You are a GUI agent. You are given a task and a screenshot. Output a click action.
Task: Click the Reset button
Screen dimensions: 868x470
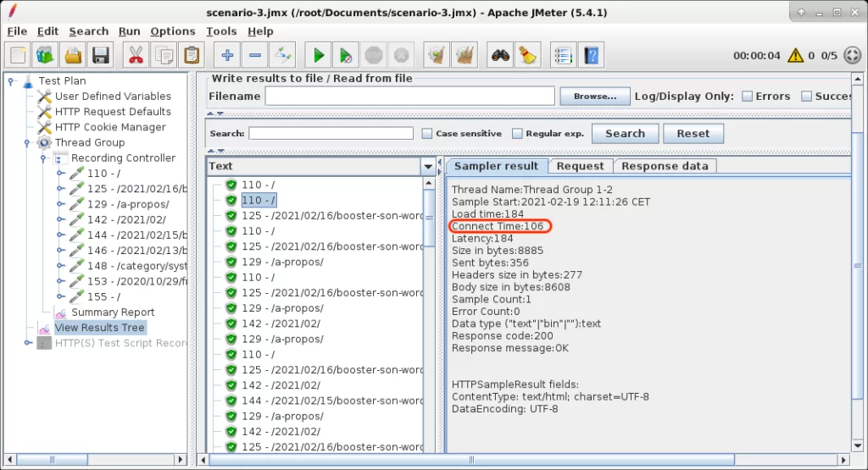[693, 133]
